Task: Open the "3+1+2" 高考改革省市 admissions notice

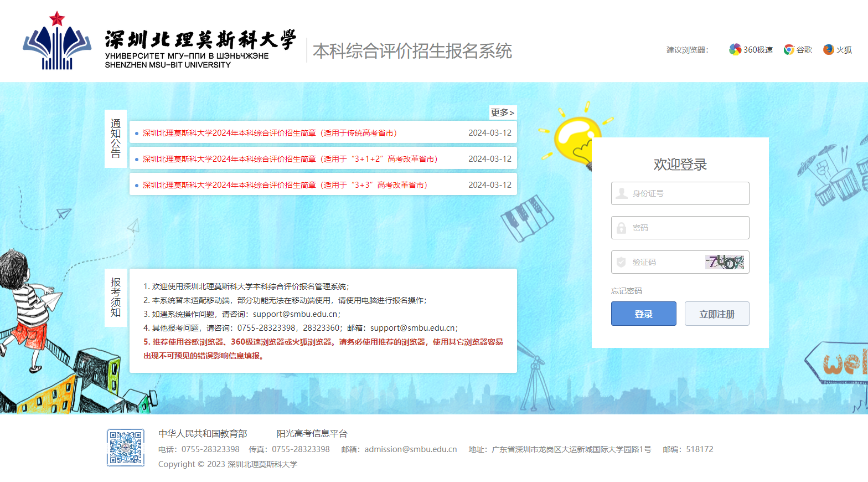Action: 290,159
